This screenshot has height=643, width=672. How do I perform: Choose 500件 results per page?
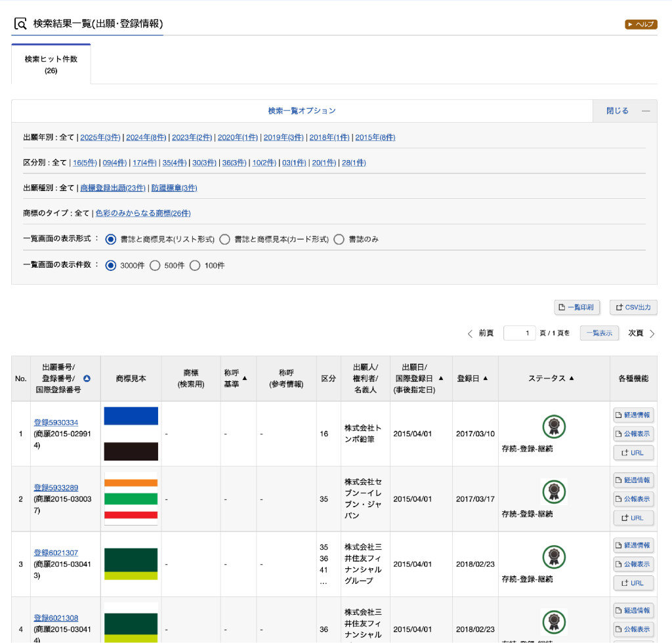pyautogui.click(x=155, y=266)
